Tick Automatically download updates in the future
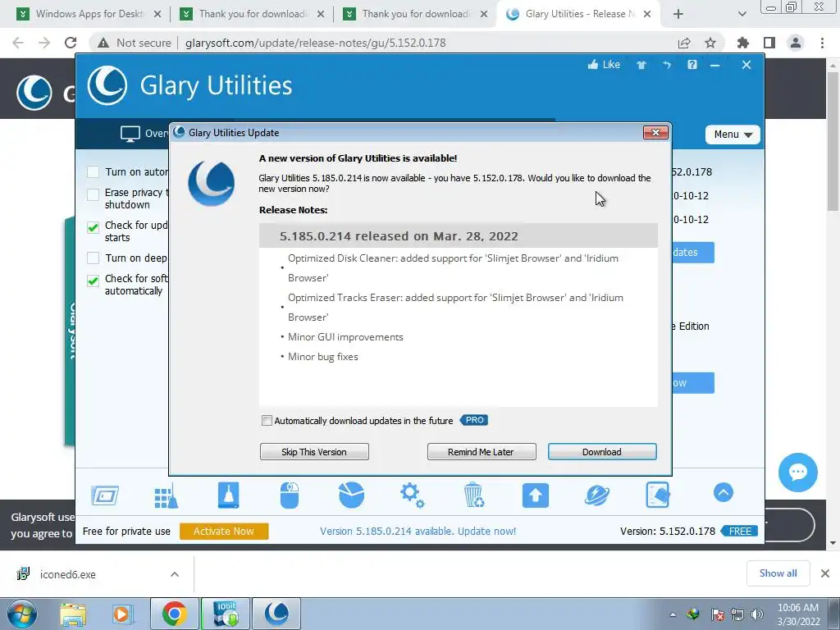 (x=267, y=421)
